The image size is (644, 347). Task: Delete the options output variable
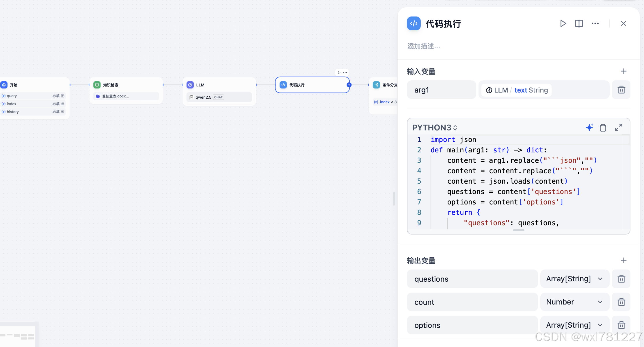621,325
